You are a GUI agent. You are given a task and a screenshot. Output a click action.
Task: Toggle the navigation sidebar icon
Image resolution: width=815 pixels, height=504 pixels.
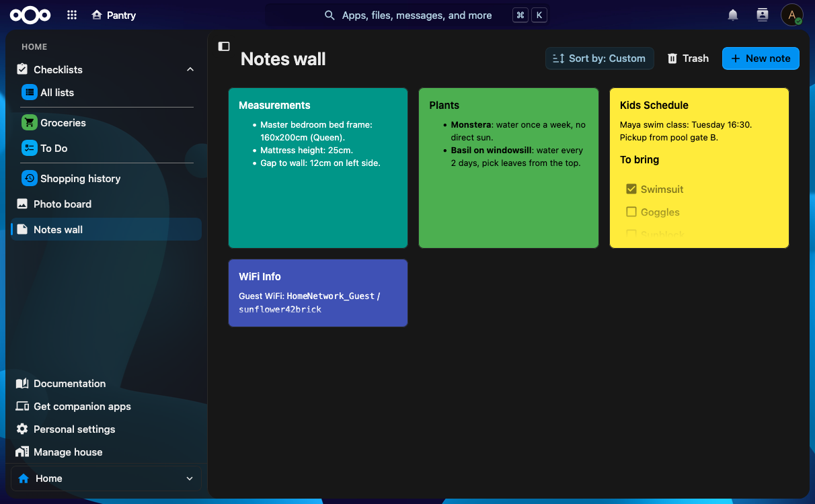click(224, 46)
